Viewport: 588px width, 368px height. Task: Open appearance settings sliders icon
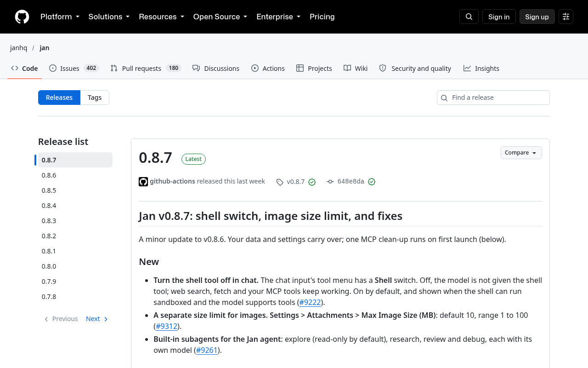566,17
